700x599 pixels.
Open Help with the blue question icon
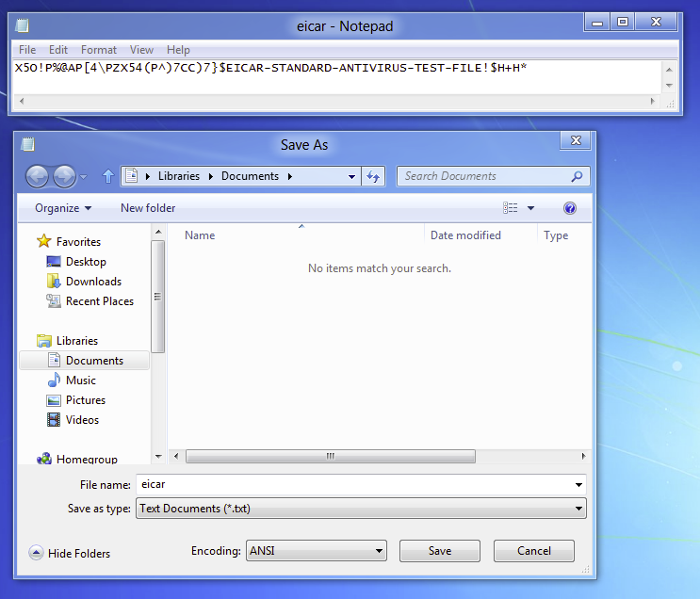tap(570, 208)
